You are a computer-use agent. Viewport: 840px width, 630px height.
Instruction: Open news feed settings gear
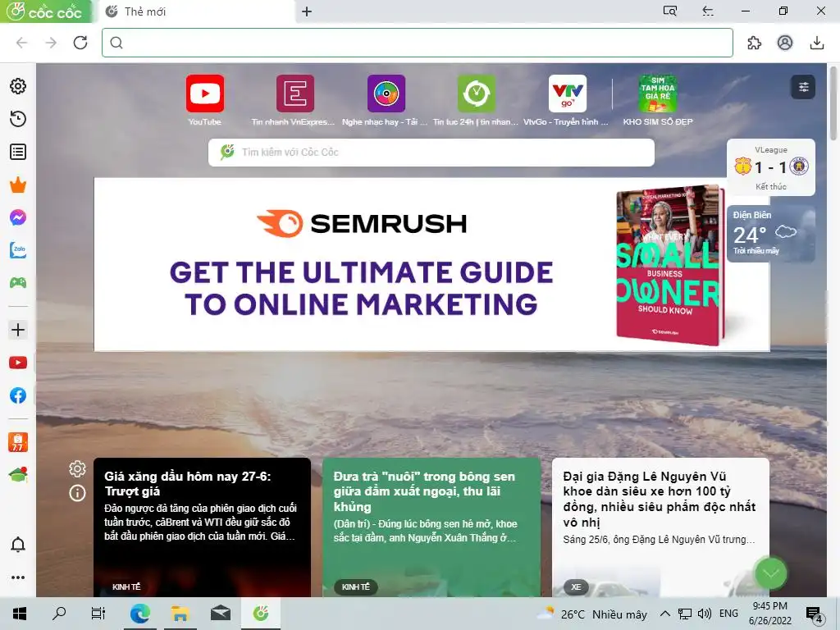click(77, 468)
